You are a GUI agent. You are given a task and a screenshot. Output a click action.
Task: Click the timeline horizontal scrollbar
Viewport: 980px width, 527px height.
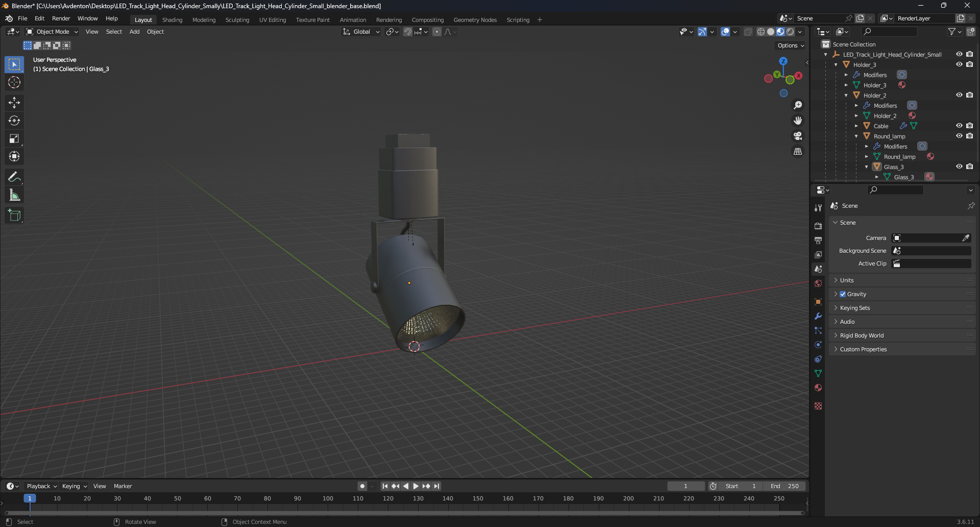pyautogui.click(x=404, y=513)
